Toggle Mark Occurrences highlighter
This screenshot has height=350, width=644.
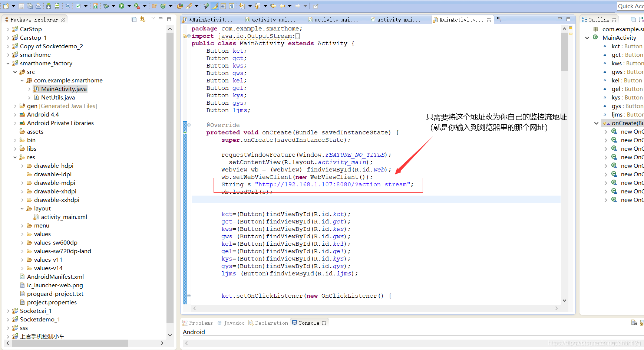pos(214,6)
